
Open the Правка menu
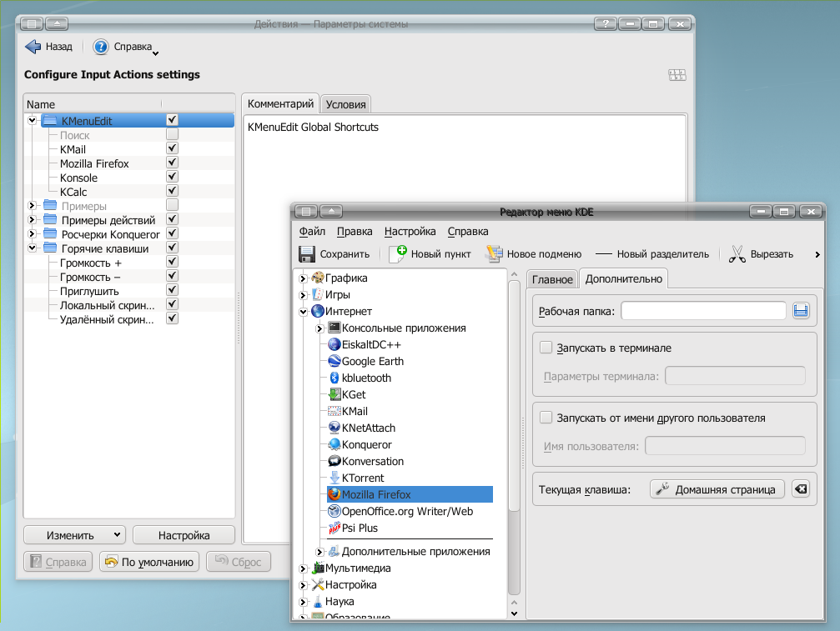pyautogui.click(x=355, y=231)
